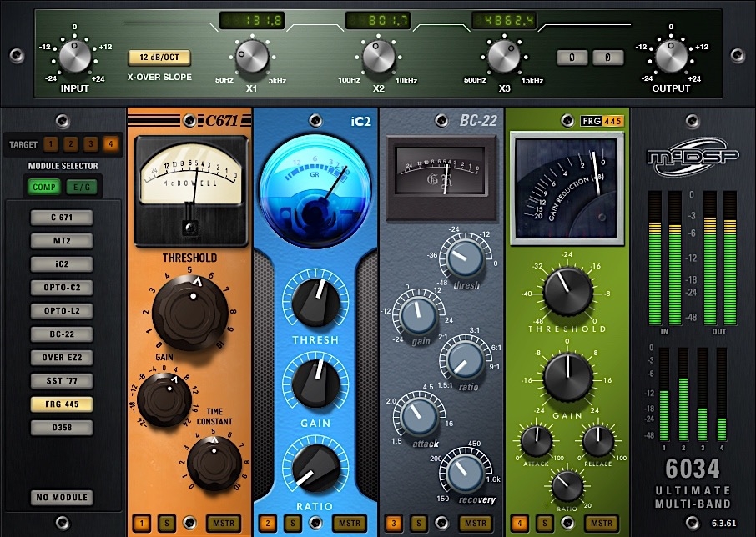Image resolution: width=756 pixels, height=537 pixels.
Task: Click the FRG 445 RELEASE knob
Action: click(x=597, y=441)
